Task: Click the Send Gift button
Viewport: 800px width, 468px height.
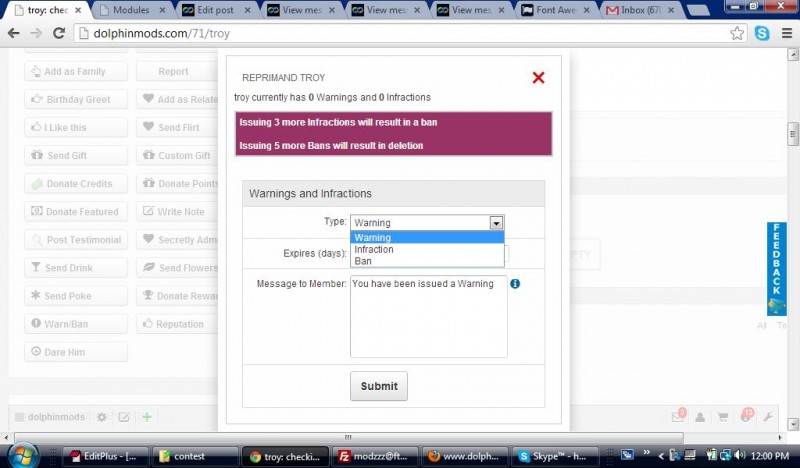Action: click(x=76, y=156)
